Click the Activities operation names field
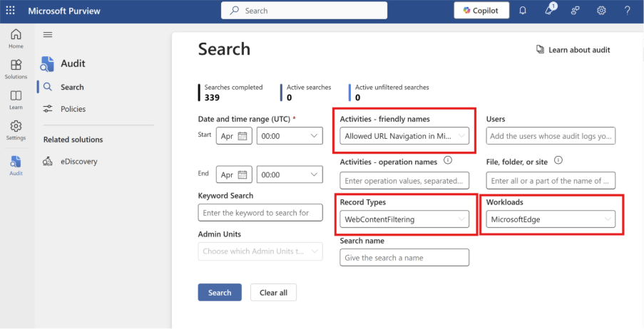The height and width of the screenshot is (329, 644). click(x=404, y=180)
